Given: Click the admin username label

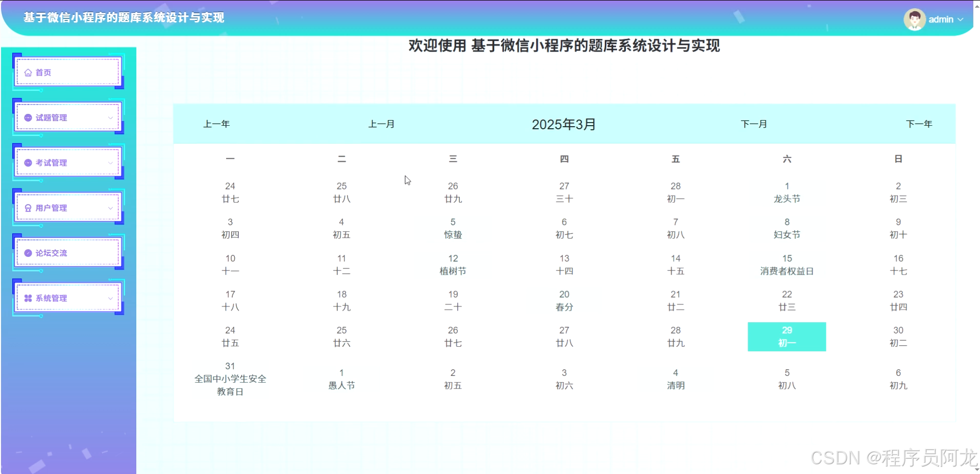Looking at the screenshot, I should click(x=941, y=19).
